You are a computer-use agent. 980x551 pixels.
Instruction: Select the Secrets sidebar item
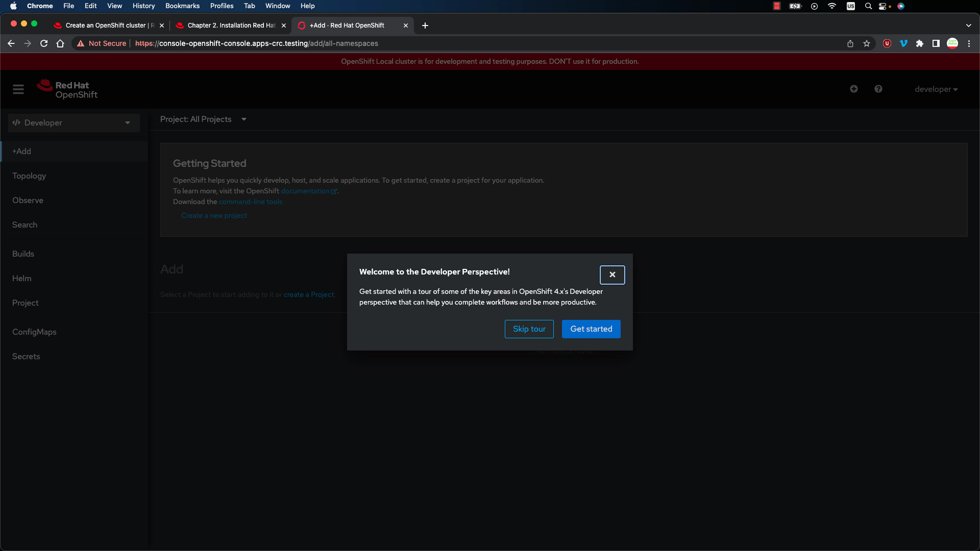26,356
